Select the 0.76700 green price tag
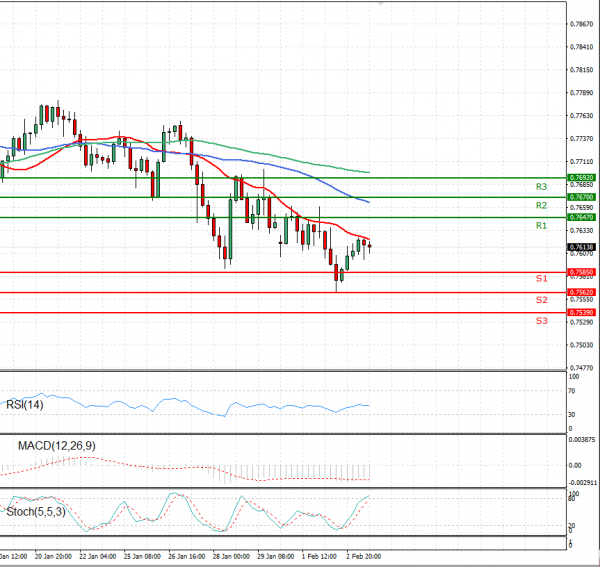This screenshot has width=600, height=567. click(581, 197)
